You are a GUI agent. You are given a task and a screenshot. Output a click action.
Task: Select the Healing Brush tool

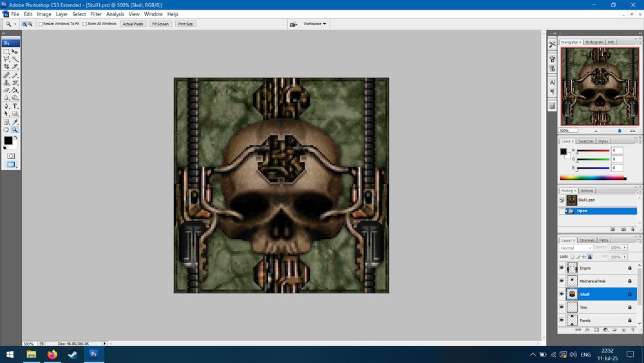tap(6, 75)
